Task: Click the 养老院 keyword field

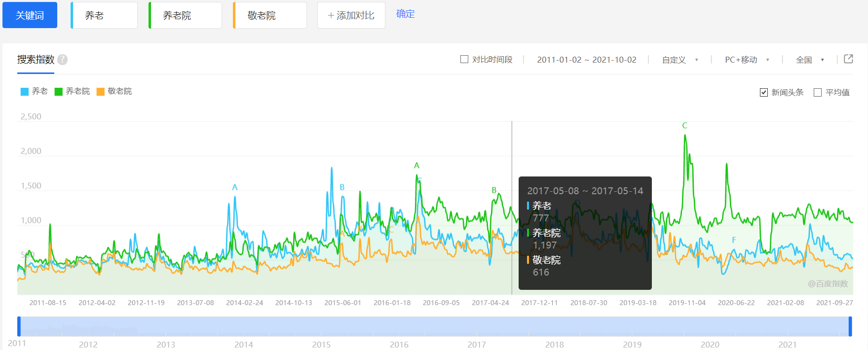Action: pyautogui.click(x=186, y=15)
